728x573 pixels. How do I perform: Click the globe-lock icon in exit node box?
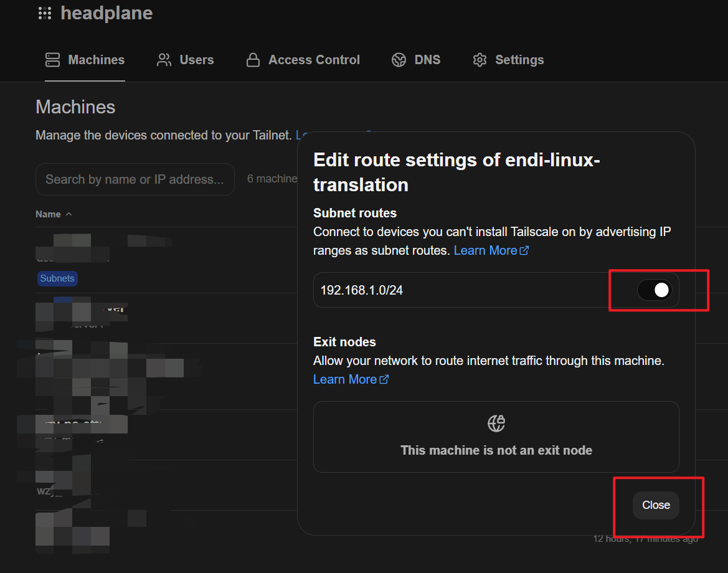click(496, 424)
